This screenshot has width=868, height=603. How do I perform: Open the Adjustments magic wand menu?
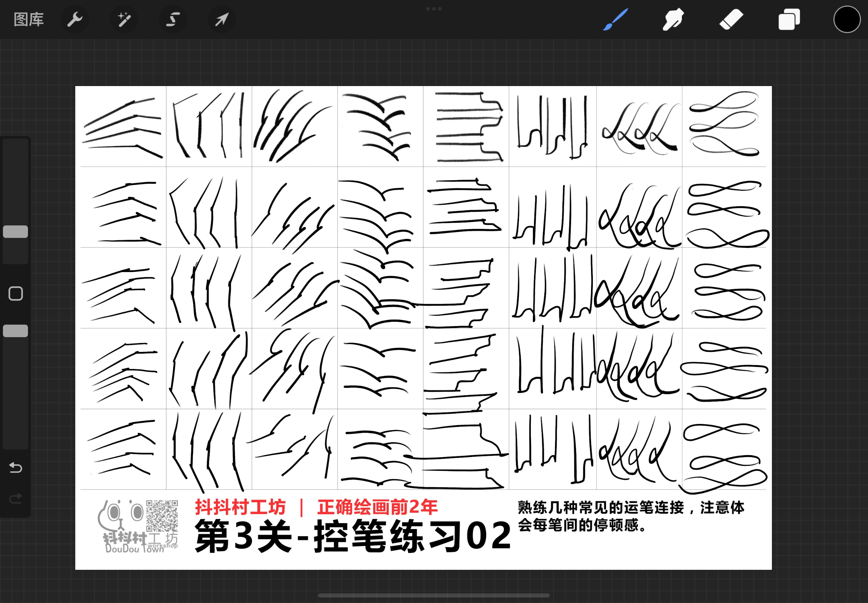pyautogui.click(x=124, y=19)
